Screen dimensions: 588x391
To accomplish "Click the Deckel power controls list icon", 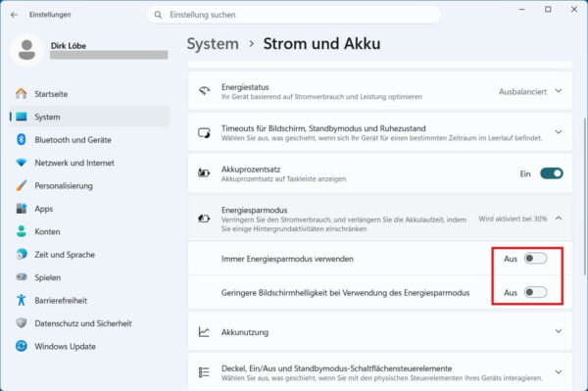I will pyautogui.click(x=204, y=372).
